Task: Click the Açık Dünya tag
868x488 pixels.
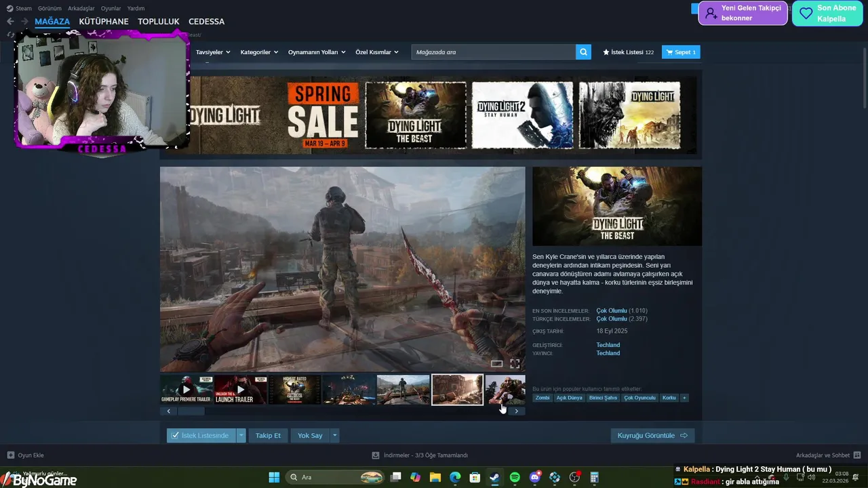Action: [569, 398]
